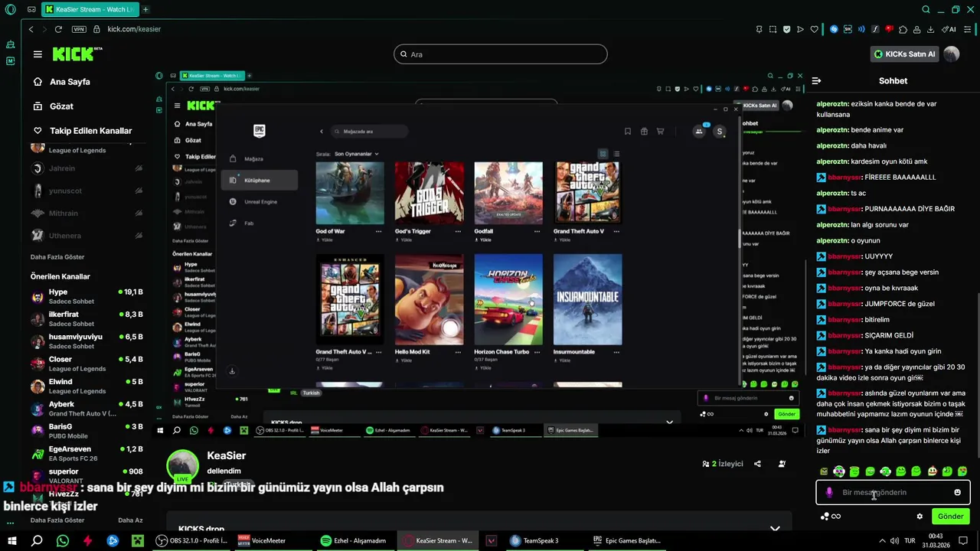Click the KICKs Satın Al button
Viewport: 980px width, 551px height.
[x=905, y=54]
